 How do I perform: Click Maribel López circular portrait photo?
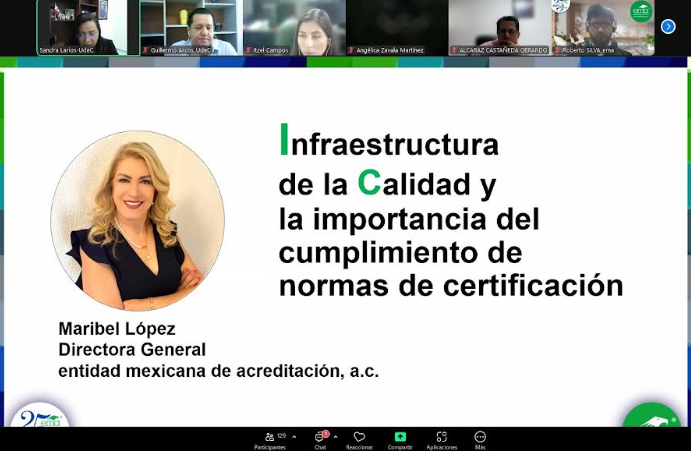(138, 221)
